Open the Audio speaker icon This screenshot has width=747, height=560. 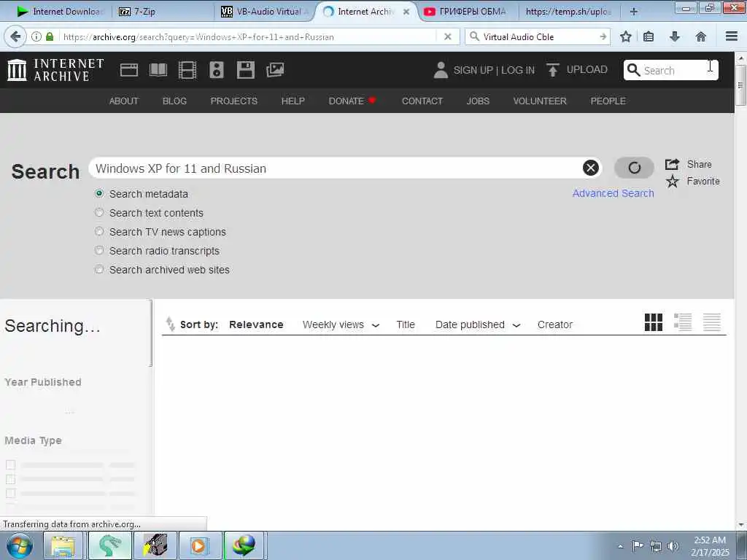[x=216, y=70]
